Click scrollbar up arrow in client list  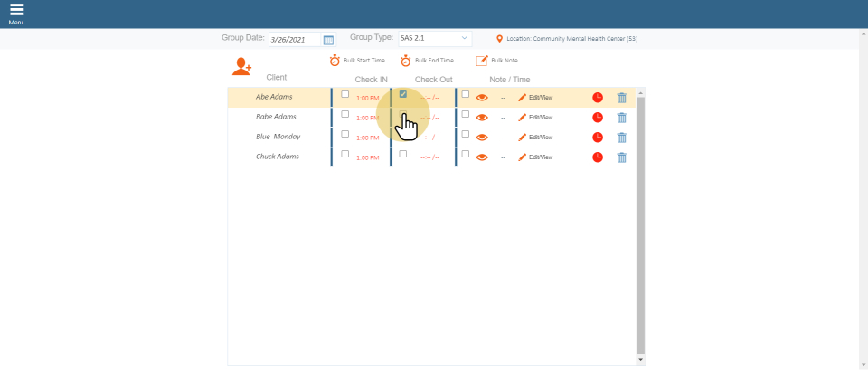click(x=641, y=92)
